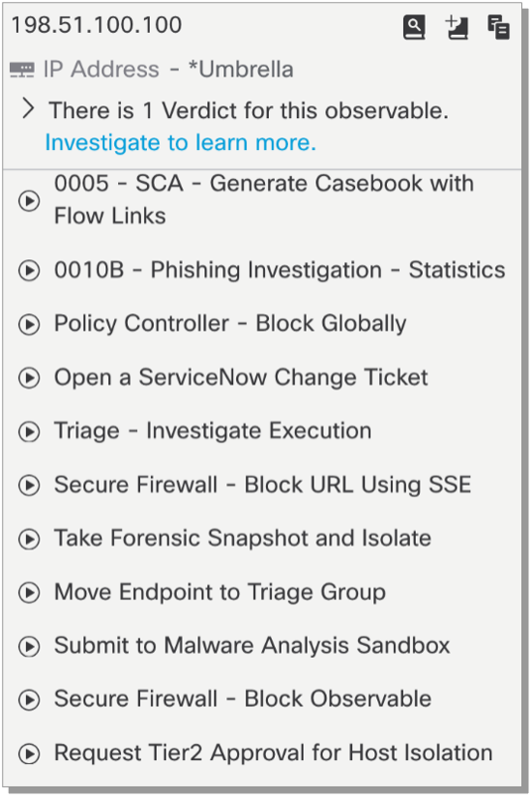The image size is (532, 798).
Task: Click the copy to clipboard icon
Action: [x=498, y=27]
